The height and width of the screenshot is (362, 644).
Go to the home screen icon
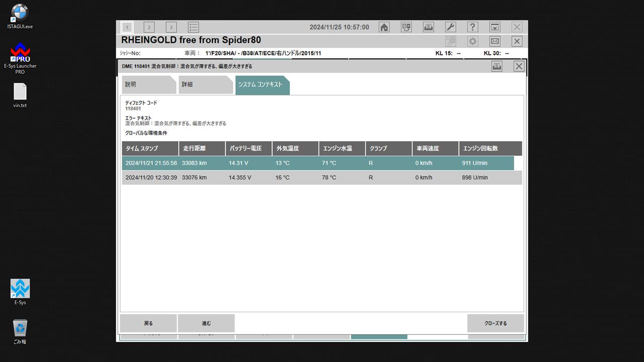384,27
